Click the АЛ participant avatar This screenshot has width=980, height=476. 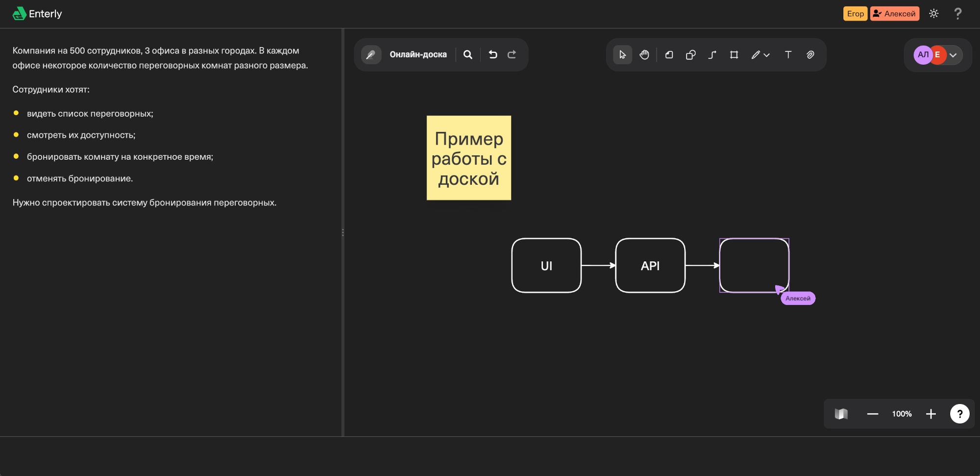coord(922,55)
